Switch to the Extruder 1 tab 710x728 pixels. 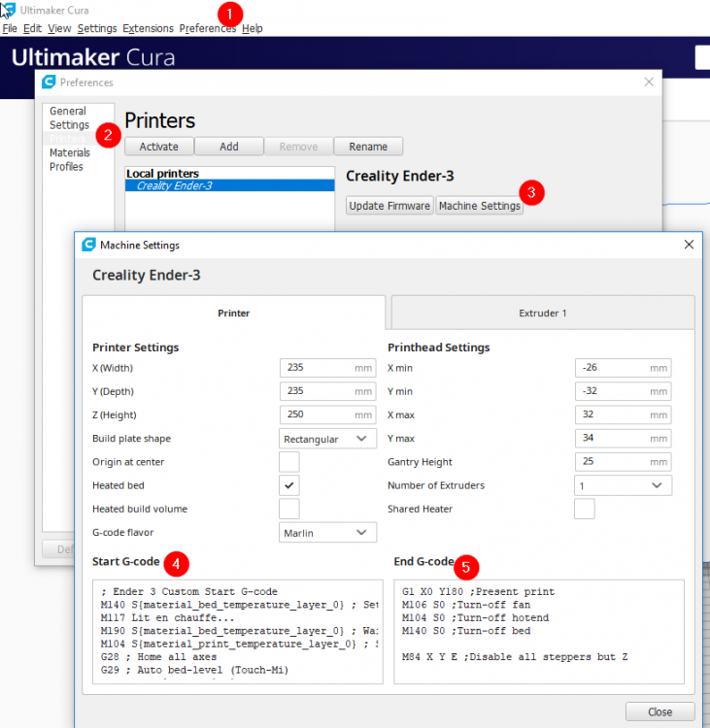pyautogui.click(x=543, y=313)
